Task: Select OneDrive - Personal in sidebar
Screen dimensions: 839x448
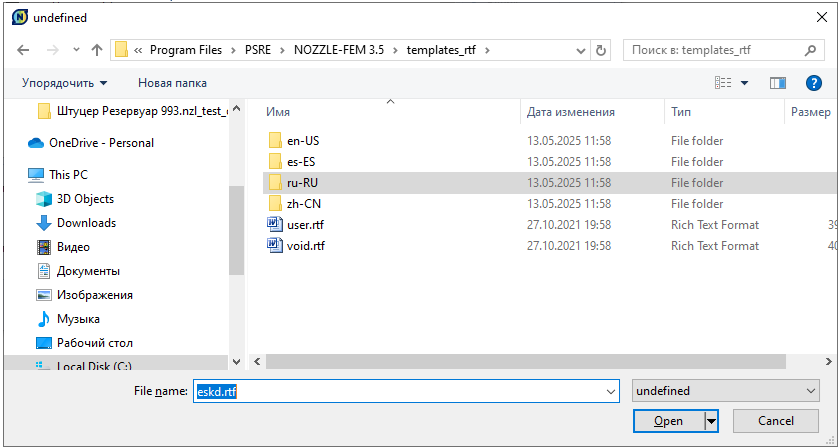Action: pos(91,143)
